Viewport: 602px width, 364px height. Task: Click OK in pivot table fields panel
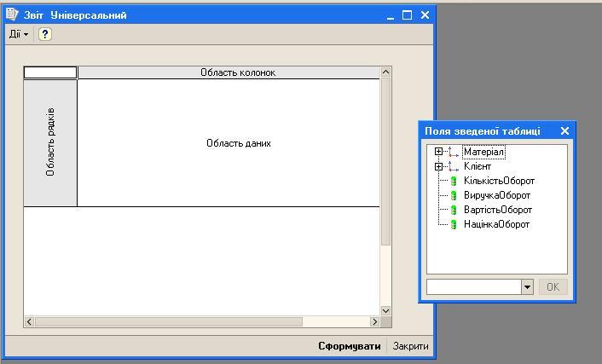pos(553,286)
